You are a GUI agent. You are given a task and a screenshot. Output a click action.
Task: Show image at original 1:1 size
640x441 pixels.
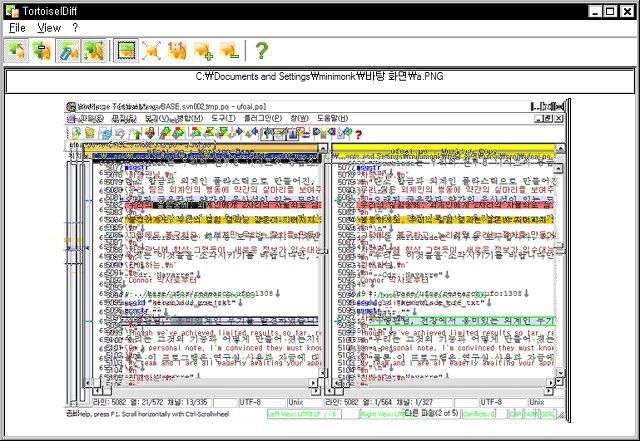[177, 51]
